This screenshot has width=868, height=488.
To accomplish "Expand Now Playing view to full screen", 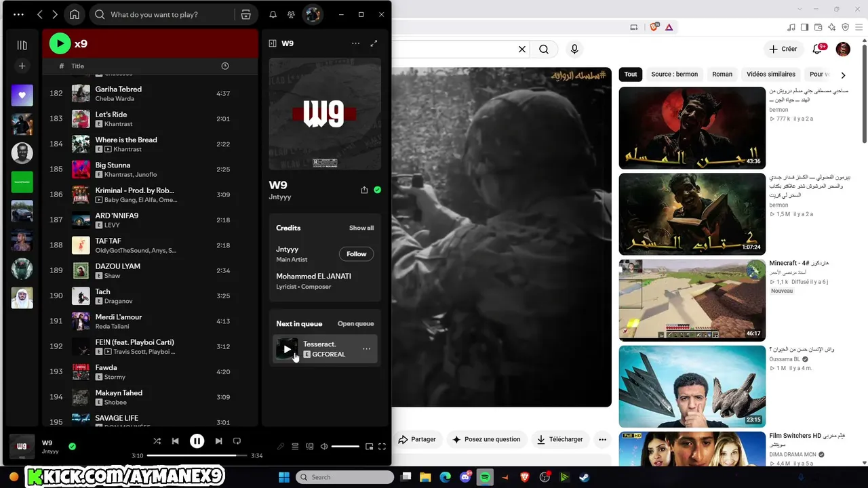I will (374, 43).
